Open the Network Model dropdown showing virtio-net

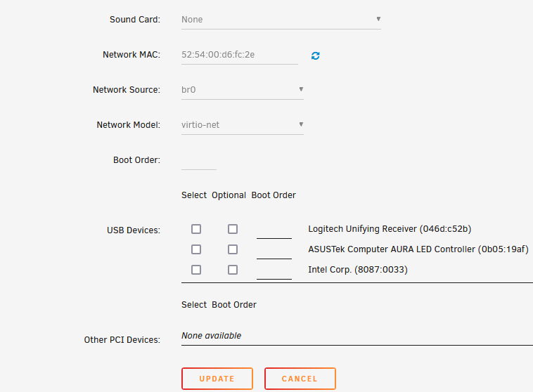click(x=243, y=125)
